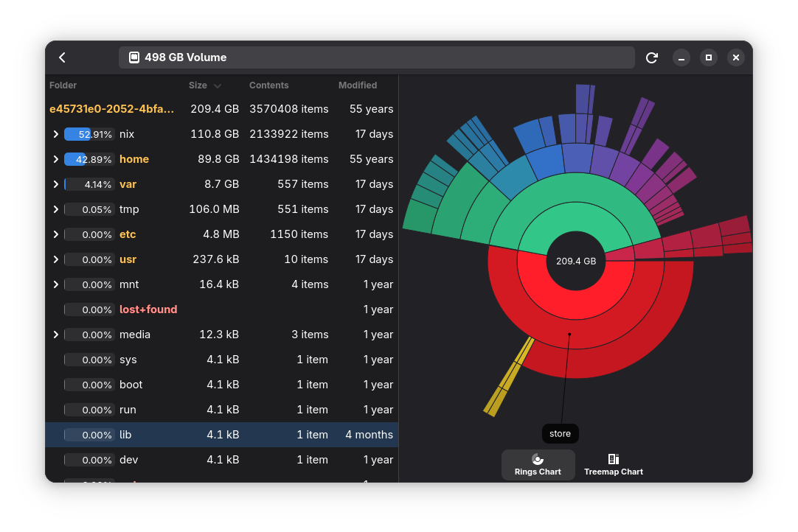The width and height of the screenshot is (798, 532).
Task: Expand the var folder row
Action: click(55, 184)
